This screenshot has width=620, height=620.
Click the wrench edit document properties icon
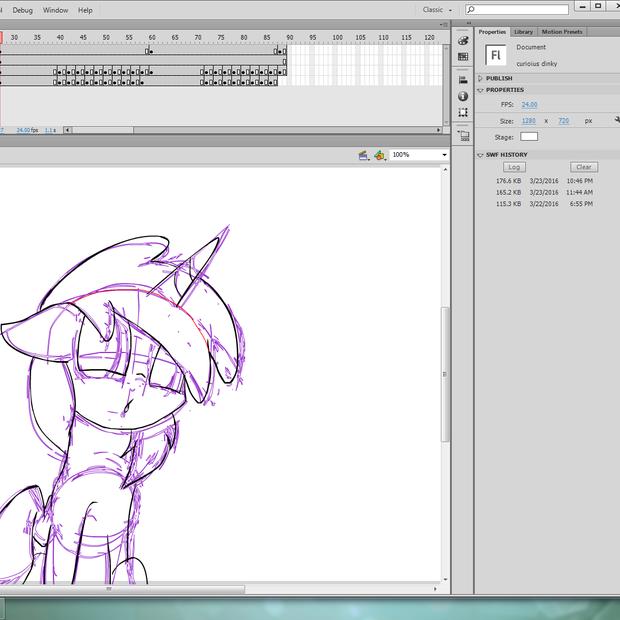click(617, 120)
